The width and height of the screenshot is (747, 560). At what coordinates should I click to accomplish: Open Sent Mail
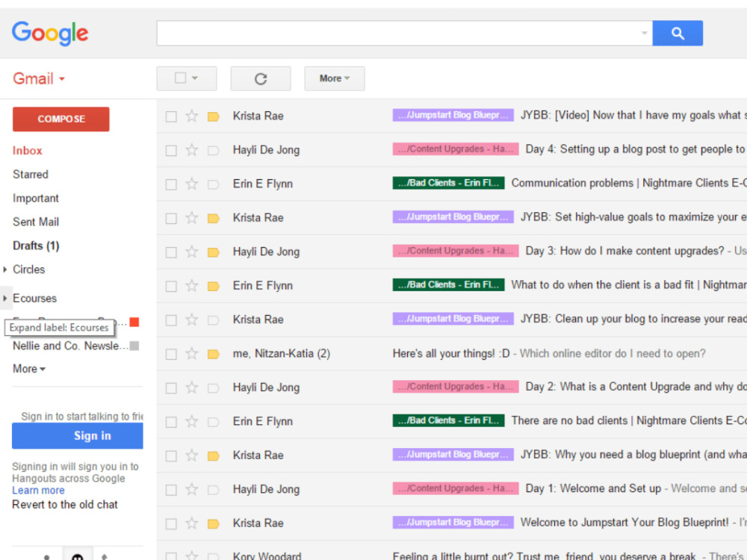tap(36, 222)
